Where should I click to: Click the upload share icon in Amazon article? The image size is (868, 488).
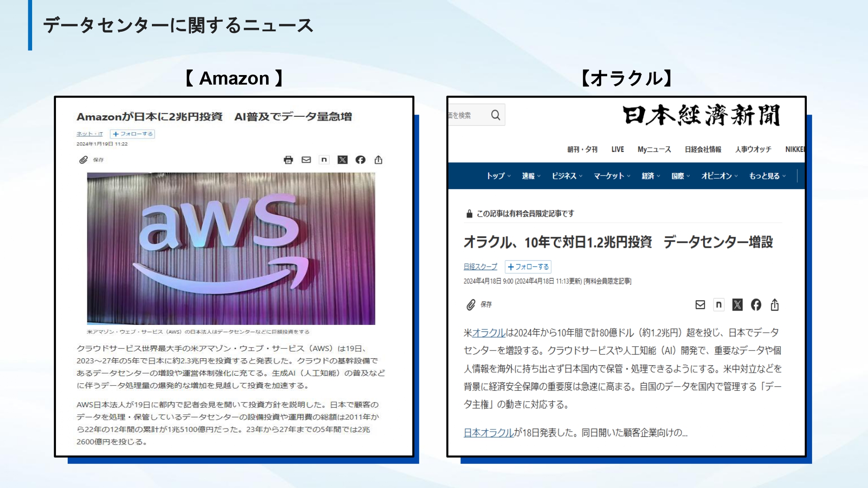pos(378,160)
